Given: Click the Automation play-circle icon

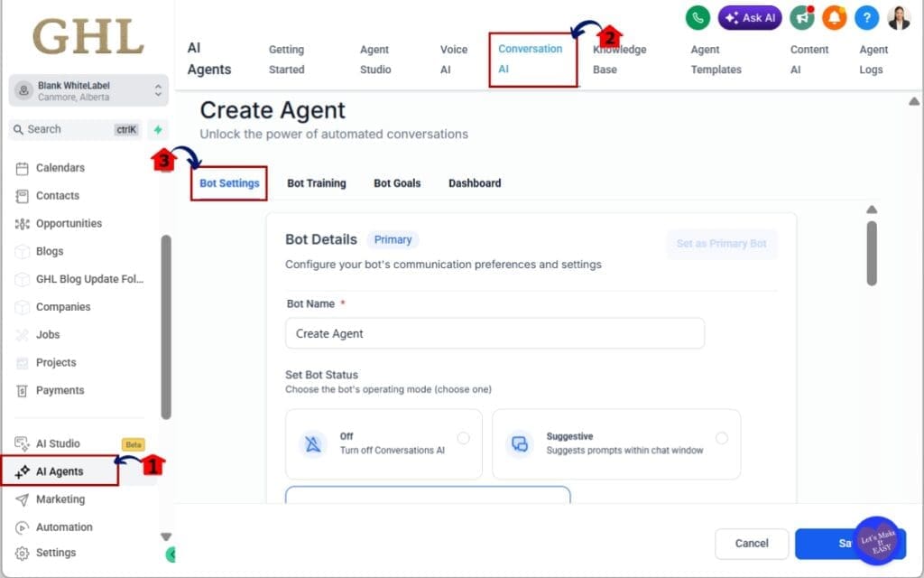Looking at the screenshot, I should pos(22,527).
